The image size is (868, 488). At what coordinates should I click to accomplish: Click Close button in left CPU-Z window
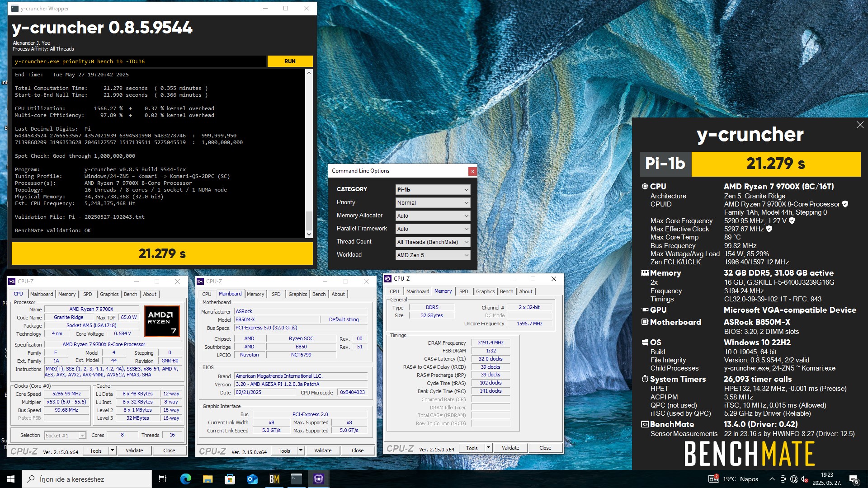pyautogui.click(x=169, y=451)
